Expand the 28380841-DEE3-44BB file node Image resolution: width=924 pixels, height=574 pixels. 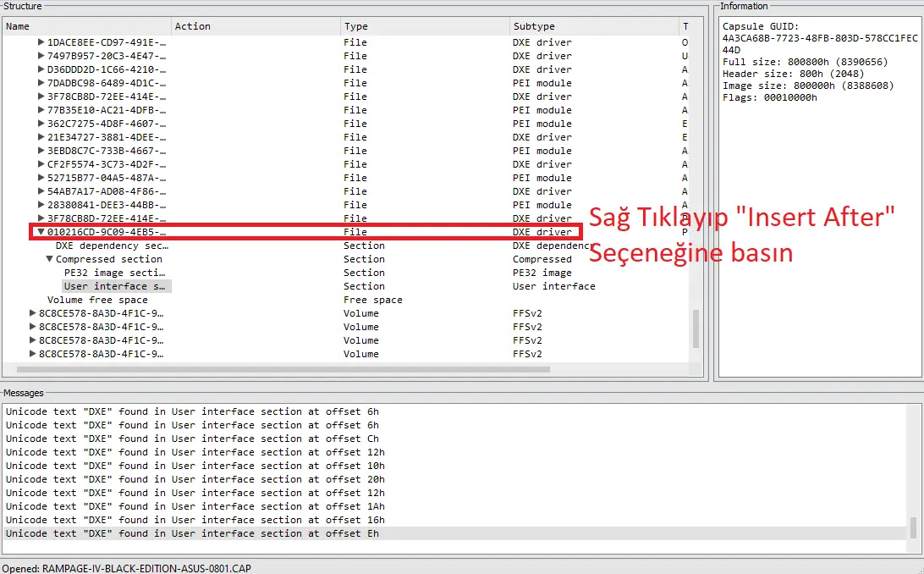coord(41,205)
